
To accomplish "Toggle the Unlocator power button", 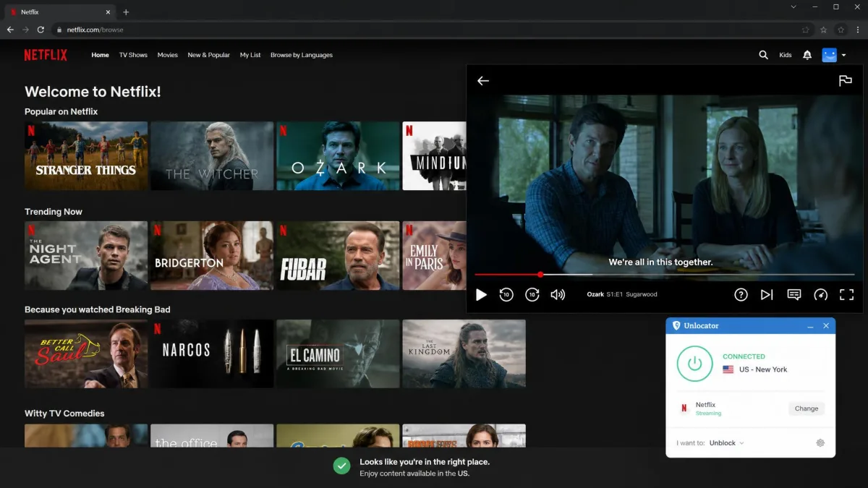I will click(x=694, y=364).
